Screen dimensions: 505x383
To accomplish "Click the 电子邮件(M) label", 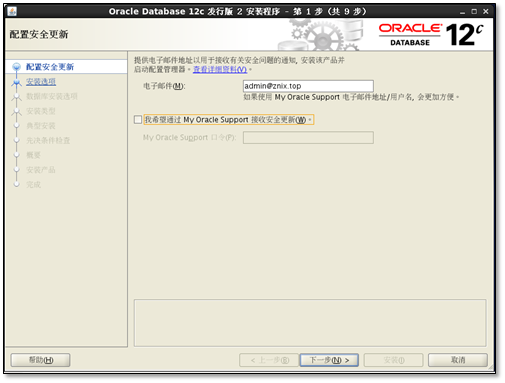I will click(x=164, y=86).
